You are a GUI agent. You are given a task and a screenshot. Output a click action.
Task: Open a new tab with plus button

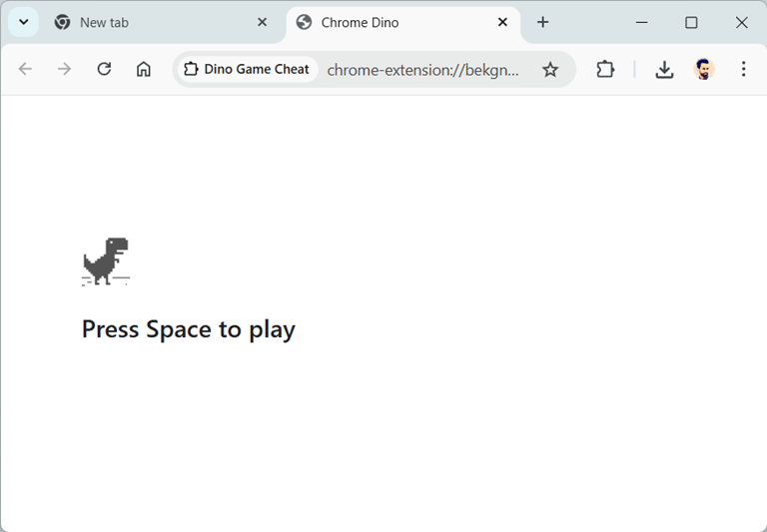coord(542,22)
